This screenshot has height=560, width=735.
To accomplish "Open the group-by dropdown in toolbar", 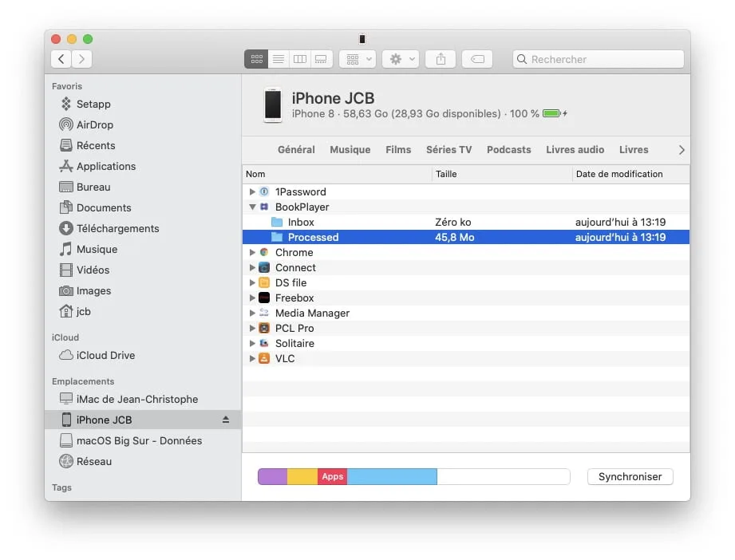I will coord(358,59).
